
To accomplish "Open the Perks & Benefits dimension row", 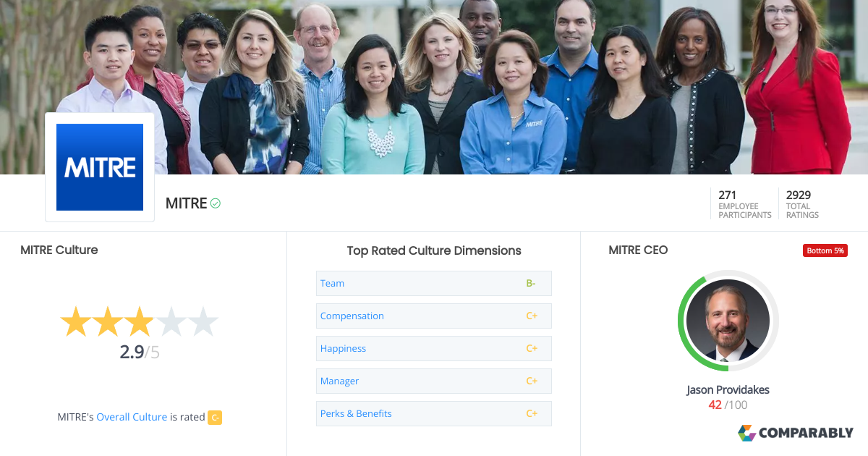I will (x=434, y=413).
